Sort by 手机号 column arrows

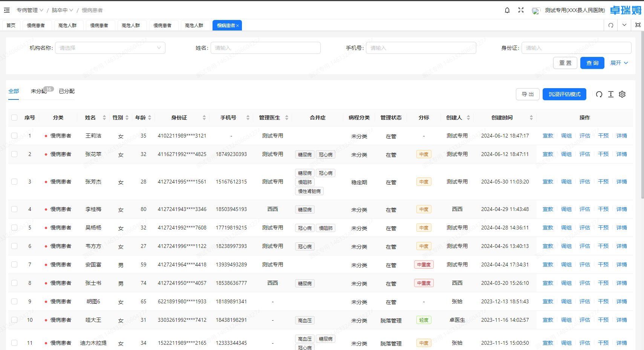248,118
